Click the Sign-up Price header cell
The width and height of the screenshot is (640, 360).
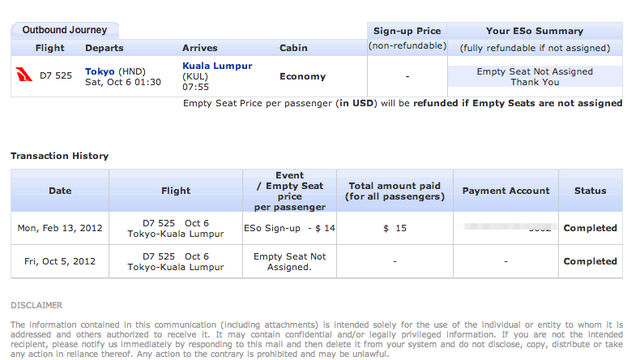tap(407, 31)
